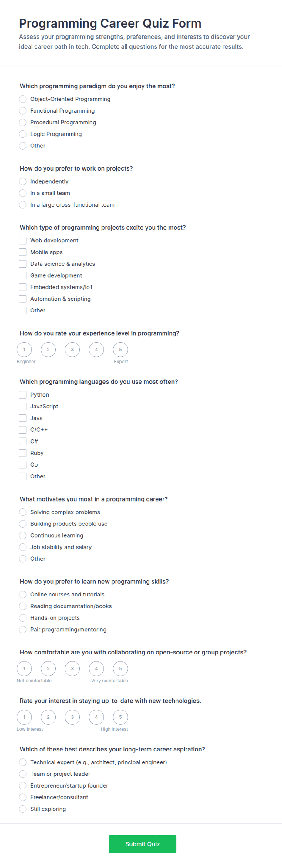Rate interest in new technologies as 1

[24, 718]
